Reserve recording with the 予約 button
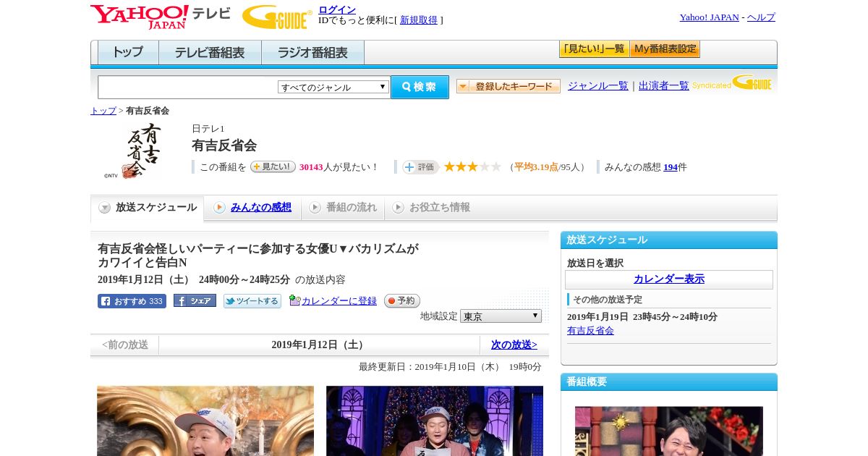This screenshot has height=456, width=868. point(401,301)
